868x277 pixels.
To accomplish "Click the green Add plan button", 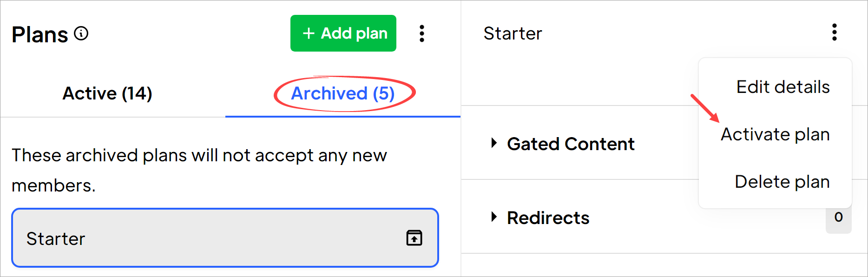I will pyautogui.click(x=343, y=33).
